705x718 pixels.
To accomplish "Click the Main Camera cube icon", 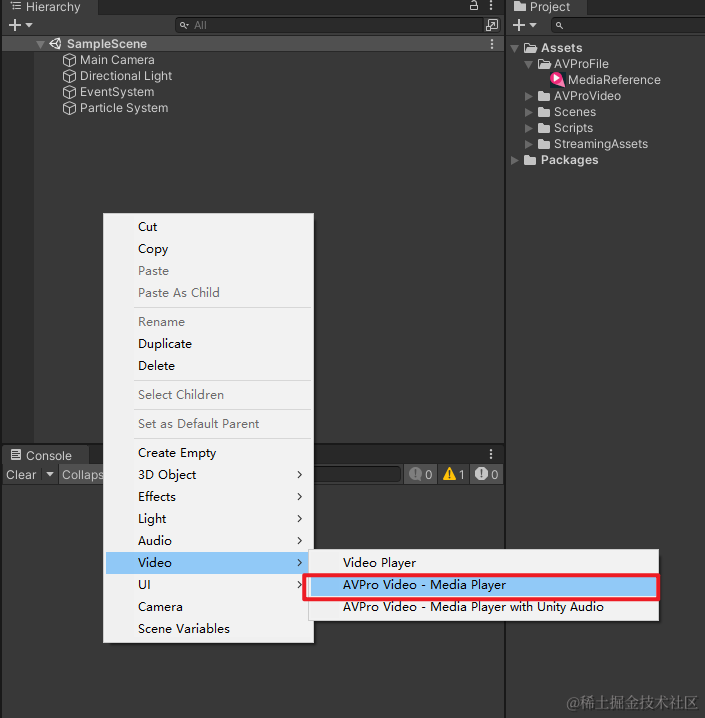I will click(x=69, y=60).
